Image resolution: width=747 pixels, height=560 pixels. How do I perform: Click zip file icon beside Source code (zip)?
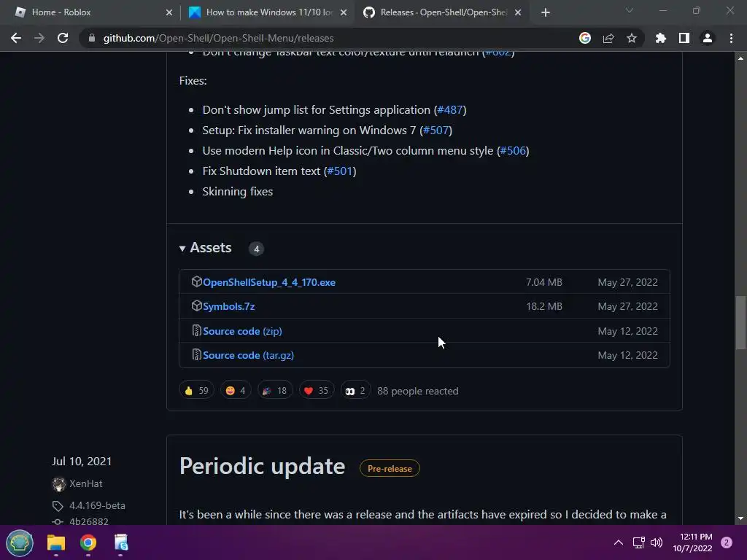coord(196,330)
